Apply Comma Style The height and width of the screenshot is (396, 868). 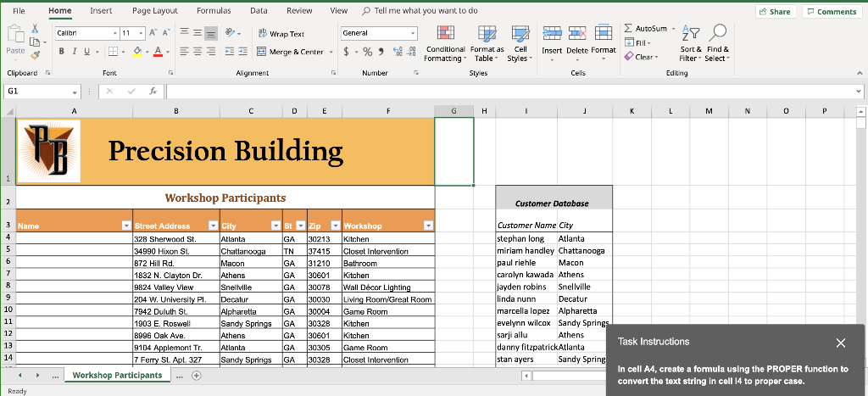[381, 52]
